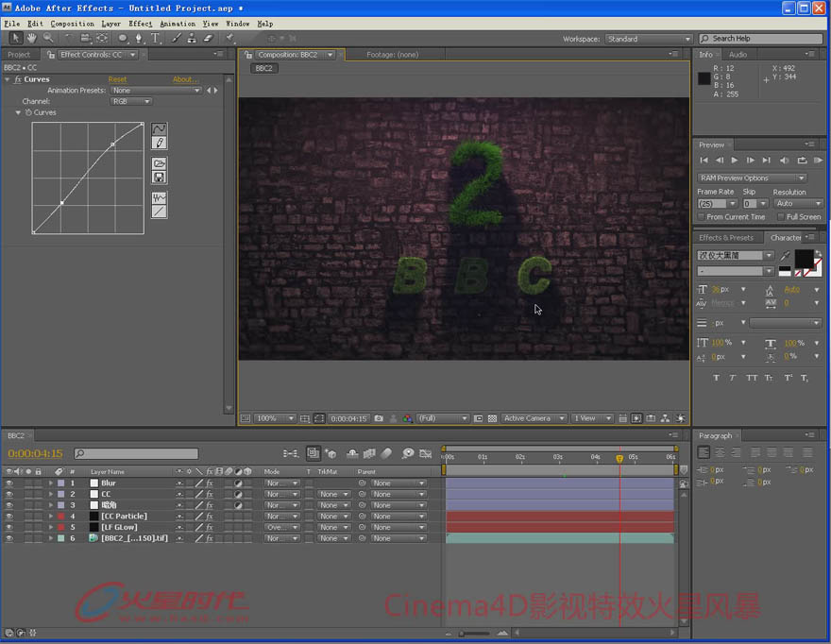Image resolution: width=831 pixels, height=644 pixels.
Task: Play the preview
Action: click(735, 161)
